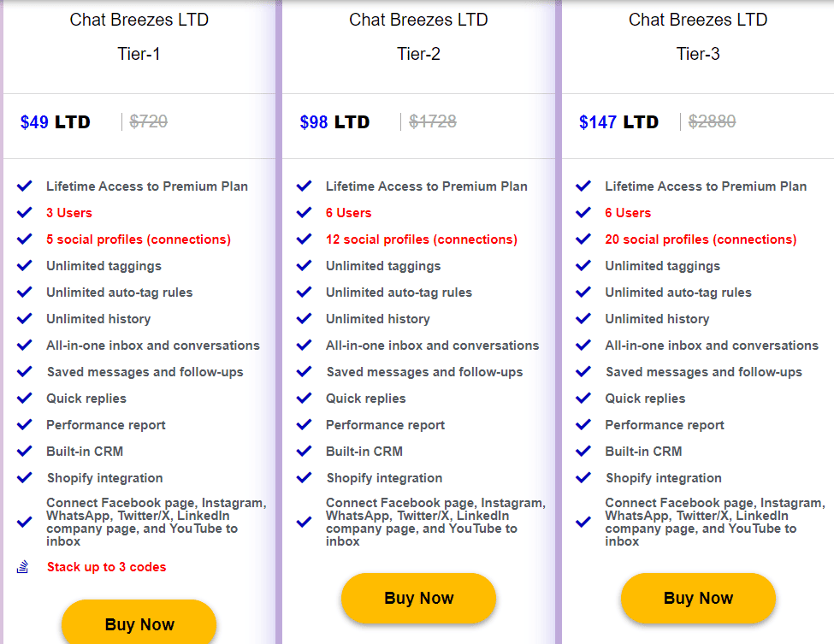The image size is (834, 644).
Task: Click the checkmark next to Saved messages in Tier-1
Action: click(x=24, y=371)
